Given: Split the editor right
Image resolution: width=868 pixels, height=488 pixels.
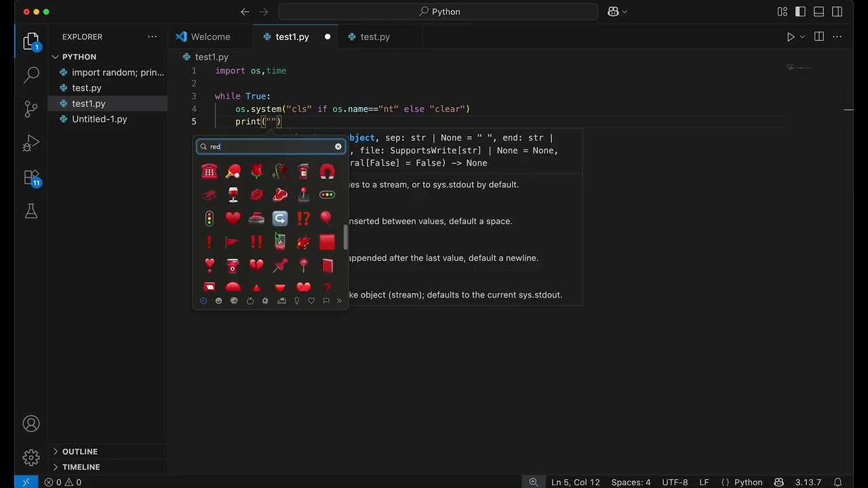Looking at the screenshot, I should [819, 37].
